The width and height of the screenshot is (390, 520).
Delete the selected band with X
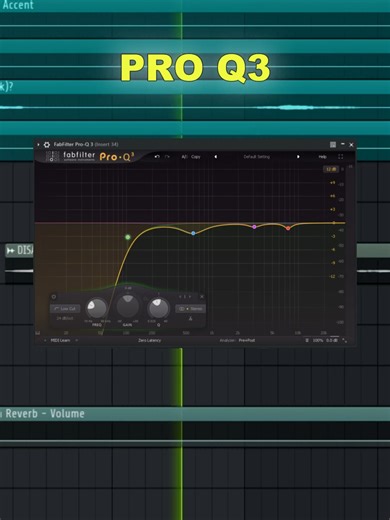coord(202,297)
